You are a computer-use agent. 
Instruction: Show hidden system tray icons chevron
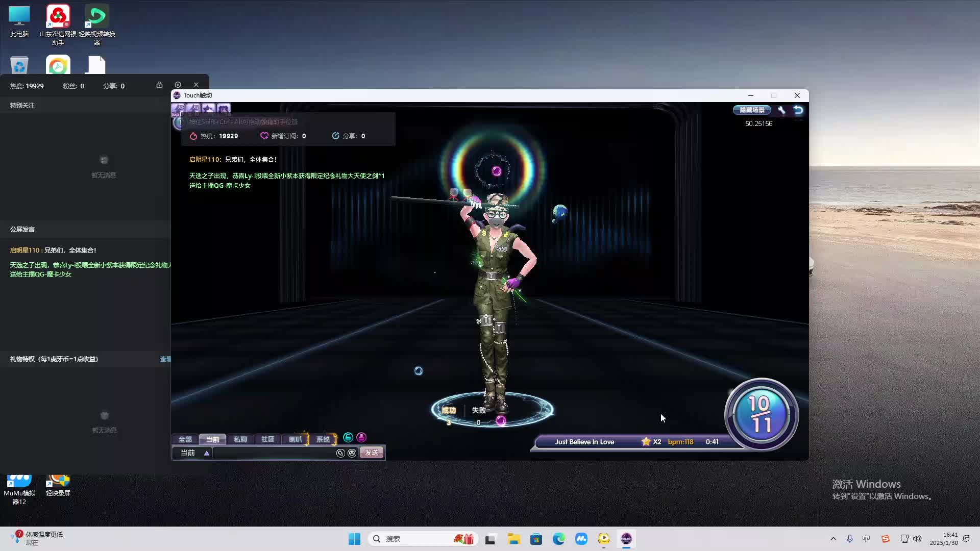tap(834, 539)
